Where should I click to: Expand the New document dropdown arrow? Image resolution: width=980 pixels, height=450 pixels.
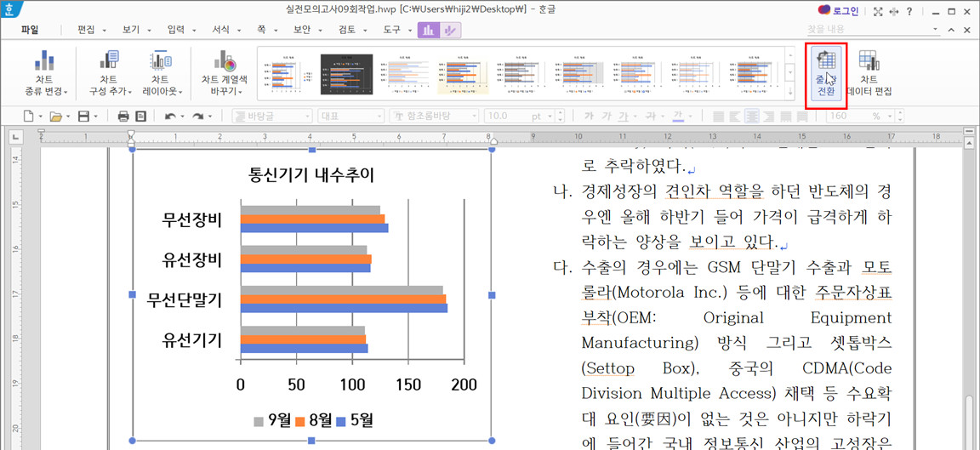coord(41,117)
